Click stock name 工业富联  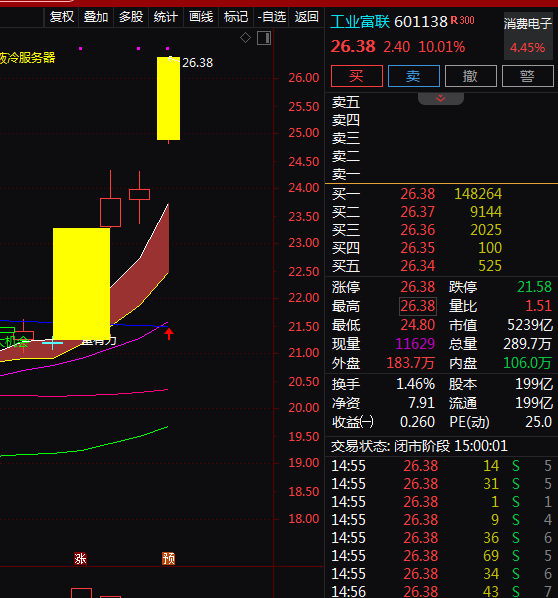360,21
